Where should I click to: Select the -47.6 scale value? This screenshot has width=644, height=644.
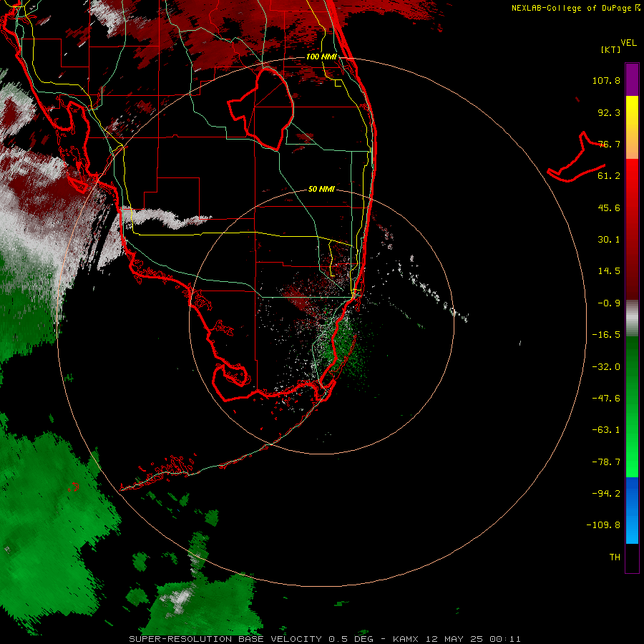[606, 399]
